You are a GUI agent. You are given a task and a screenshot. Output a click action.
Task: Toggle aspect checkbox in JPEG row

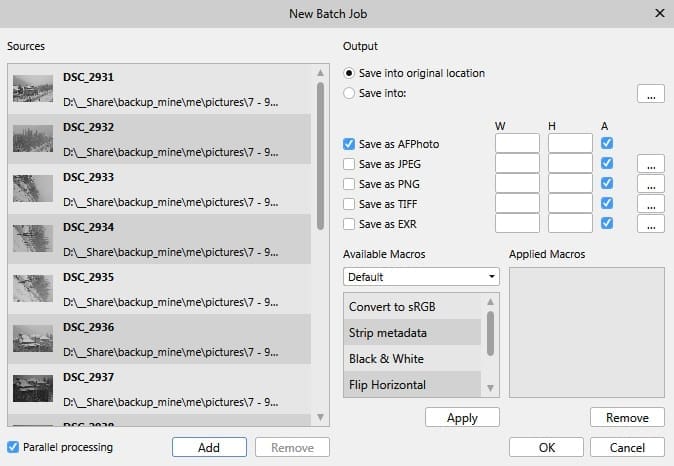607,163
